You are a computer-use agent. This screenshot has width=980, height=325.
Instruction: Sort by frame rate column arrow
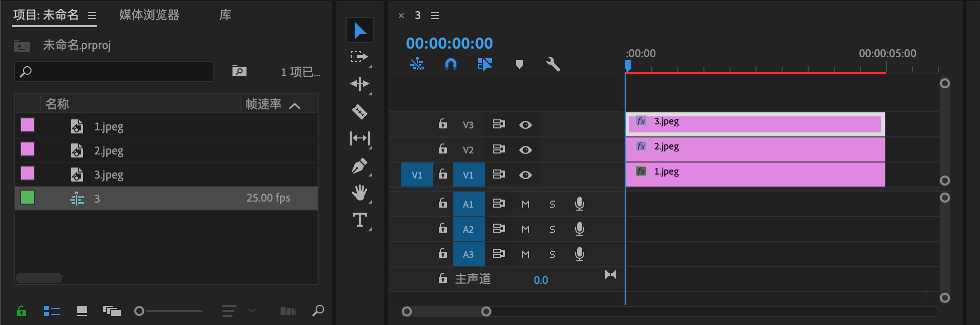tap(295, 105)
